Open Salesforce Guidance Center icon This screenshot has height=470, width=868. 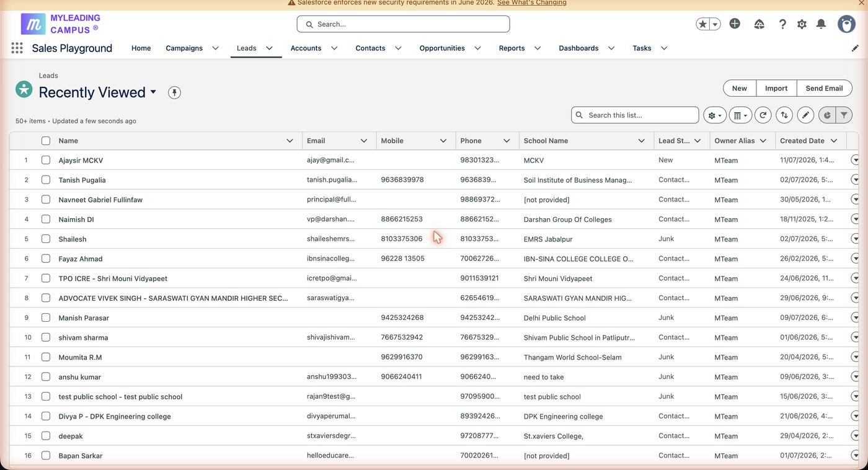(759, 24)
